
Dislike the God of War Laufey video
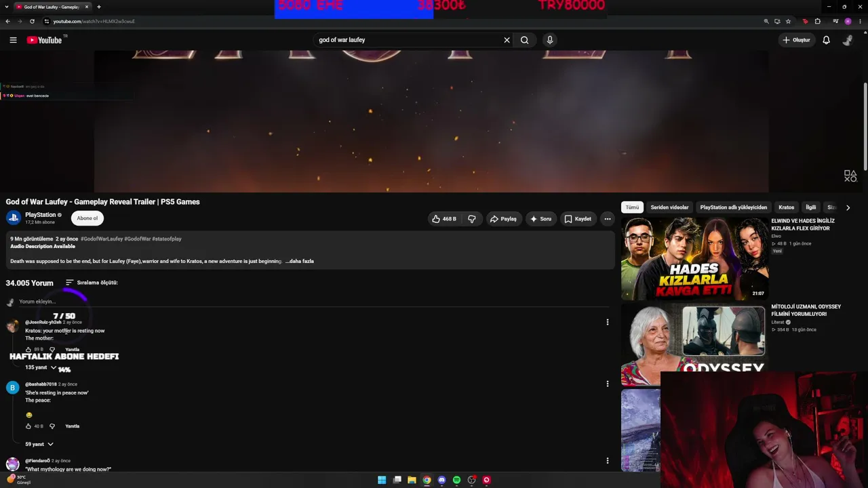[x=472, y=219]
